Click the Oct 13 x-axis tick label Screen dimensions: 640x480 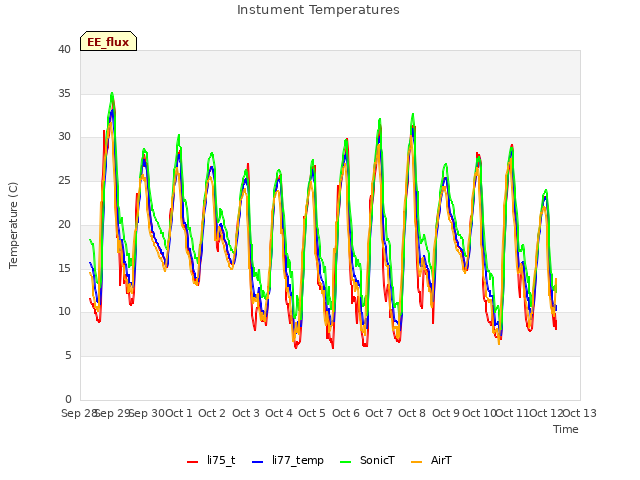580,413
